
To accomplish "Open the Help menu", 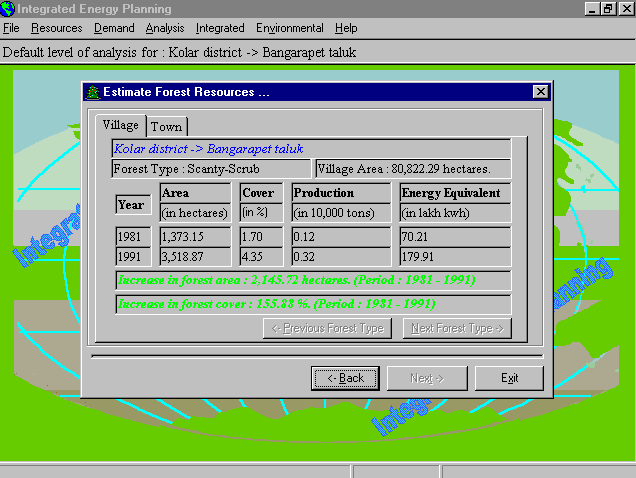I will (x=346, y=28).
